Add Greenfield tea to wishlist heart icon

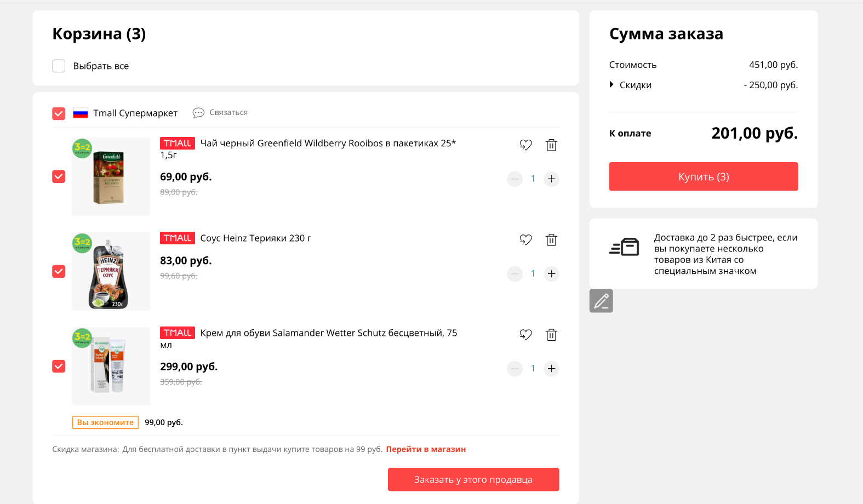pyautogui.click(x=525, y=145)
